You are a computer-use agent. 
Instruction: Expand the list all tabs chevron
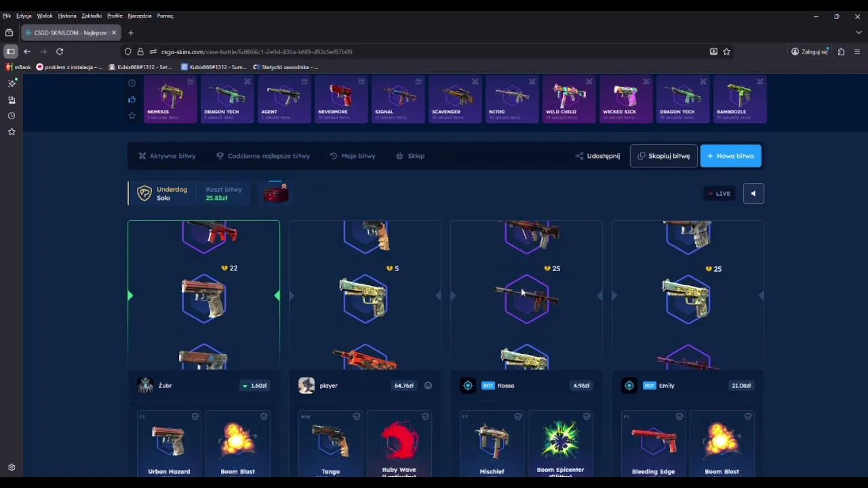pos(859,33)
